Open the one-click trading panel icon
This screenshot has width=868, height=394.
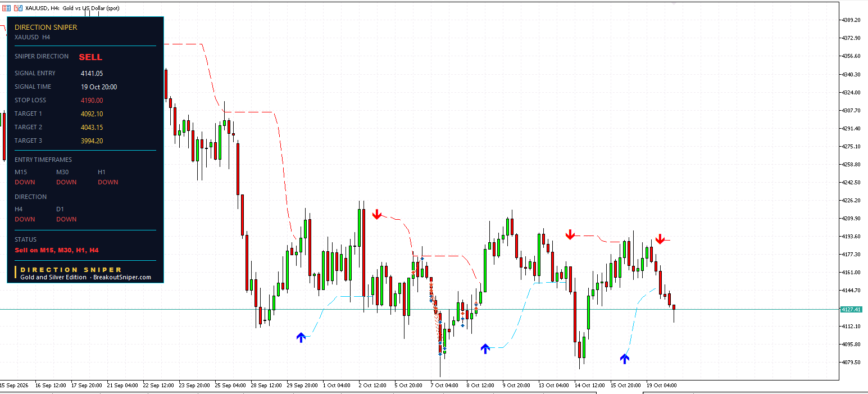[6, 8]
